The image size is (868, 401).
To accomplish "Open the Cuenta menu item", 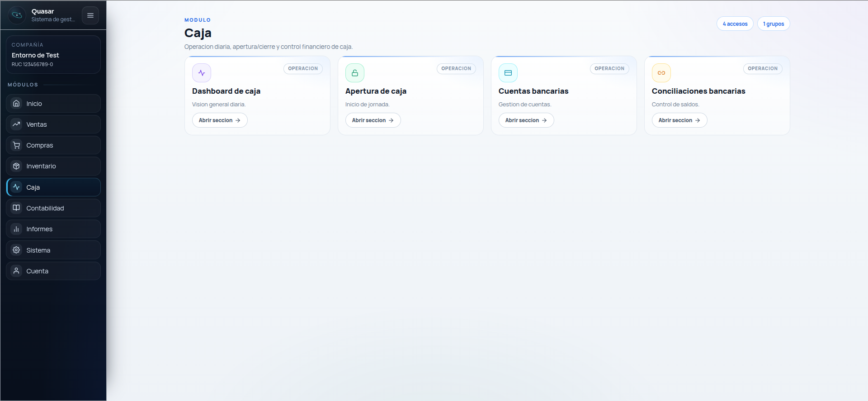I will (x=53, y=271).
